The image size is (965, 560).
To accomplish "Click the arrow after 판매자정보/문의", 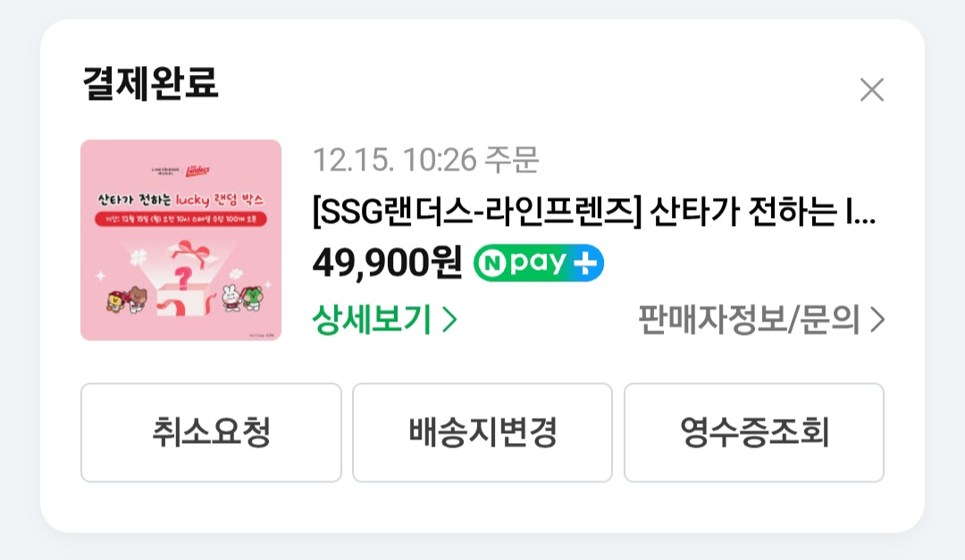I will (x=877, y=320).
